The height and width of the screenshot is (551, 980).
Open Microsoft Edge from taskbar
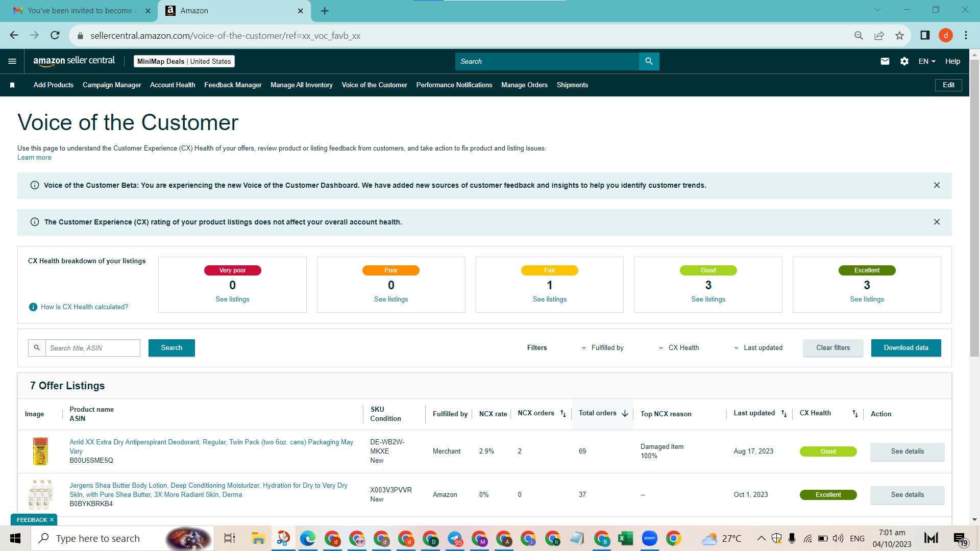pos(307,538)
